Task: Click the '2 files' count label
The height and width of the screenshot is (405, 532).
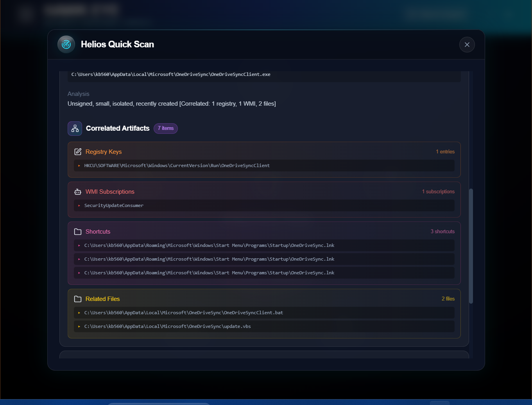Action: point(448,299)
